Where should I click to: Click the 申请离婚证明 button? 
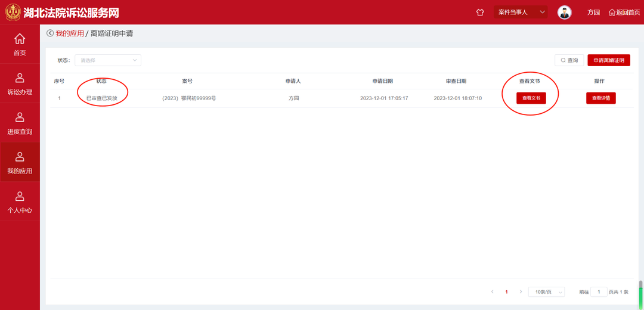pyautogui.click(x=608, y=60)
